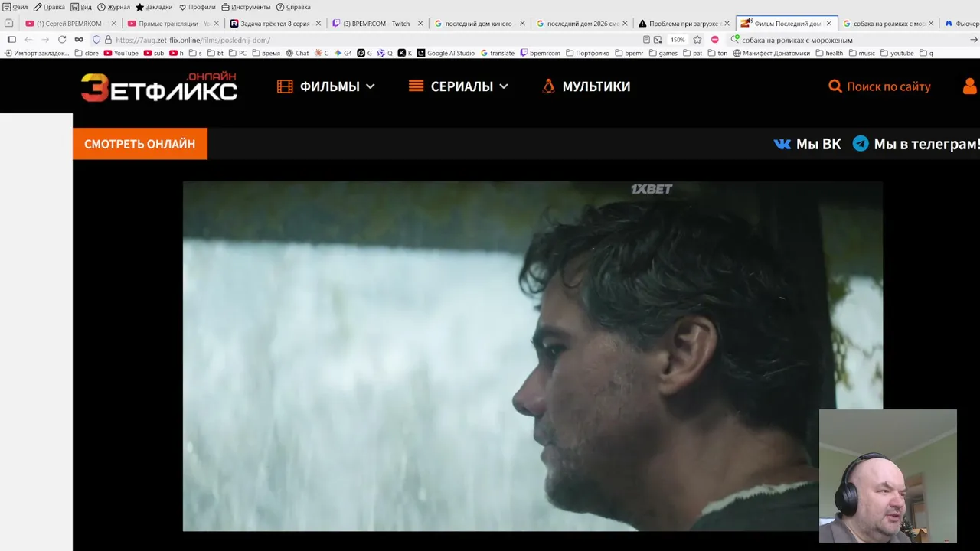980x551 pixels.
Task: Open the МУЛЬТИКИ section
Action: 586,86
